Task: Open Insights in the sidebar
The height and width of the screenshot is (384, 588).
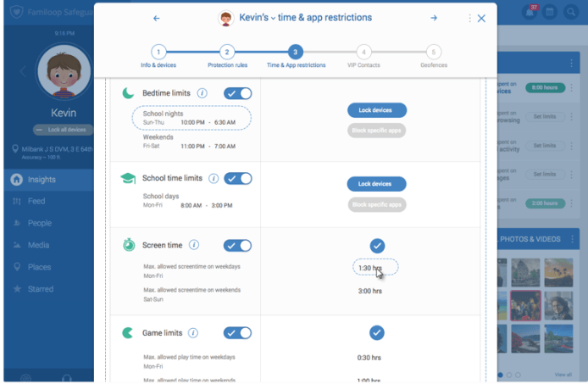Action: tap(49, 180)
